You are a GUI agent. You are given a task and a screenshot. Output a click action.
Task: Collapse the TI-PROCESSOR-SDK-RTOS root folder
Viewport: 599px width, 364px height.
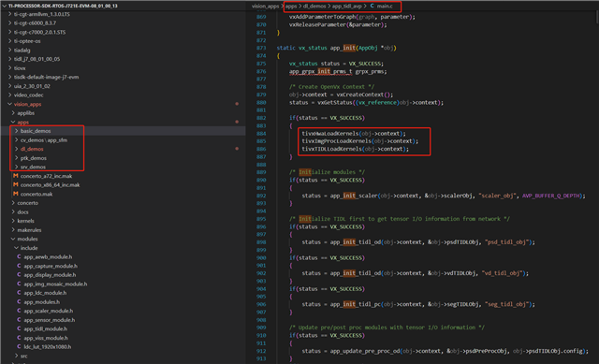click(x=5, y=6)
